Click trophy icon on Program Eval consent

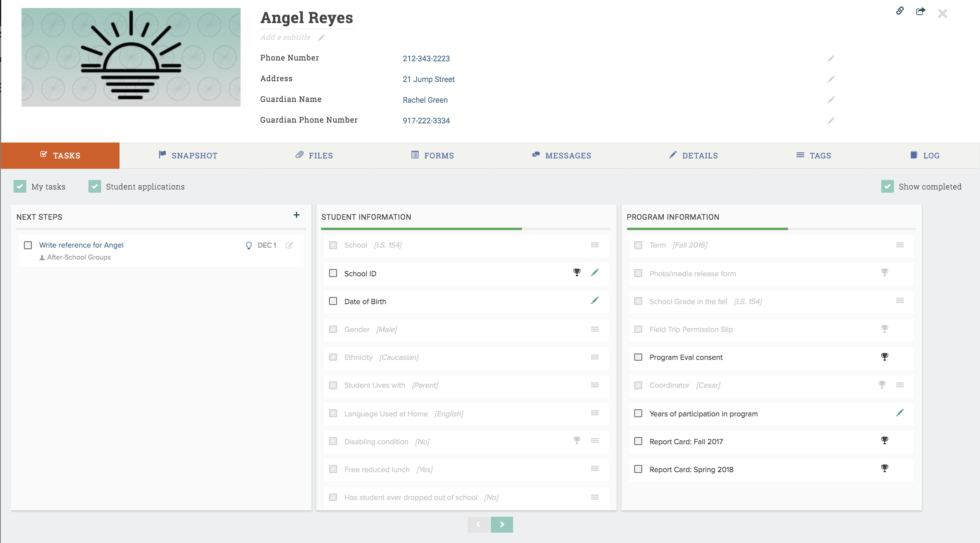click(x=884, y=357)
